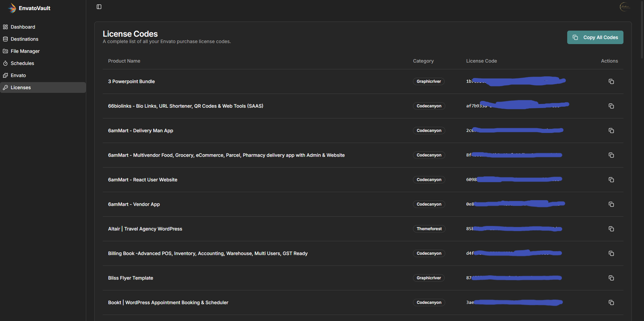The height and width of the screenshot is (321, 644).
Task: Open File Manager from sidebar
Action: (43, 51)
